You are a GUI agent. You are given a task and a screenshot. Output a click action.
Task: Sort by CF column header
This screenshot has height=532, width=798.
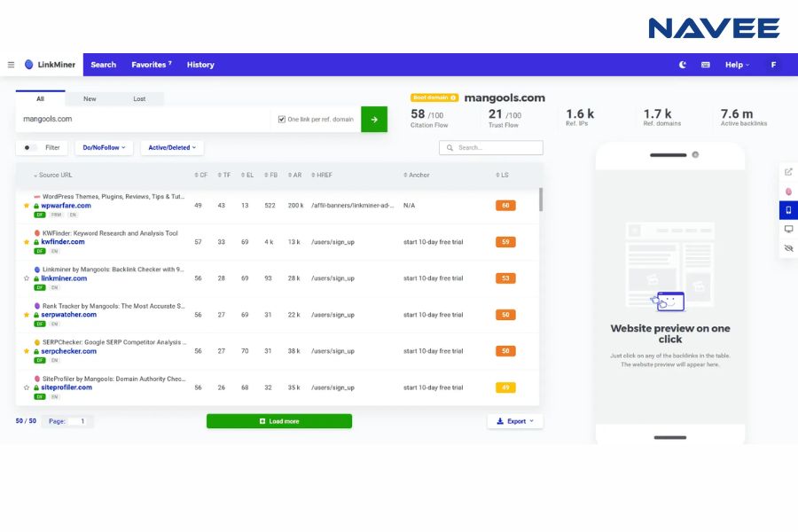[x=200, y=176]
